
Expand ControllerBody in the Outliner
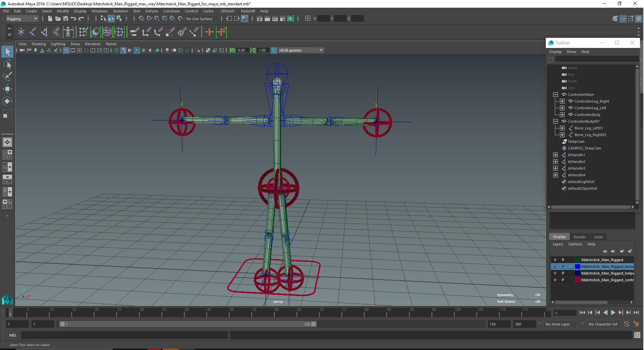[562, 115]
